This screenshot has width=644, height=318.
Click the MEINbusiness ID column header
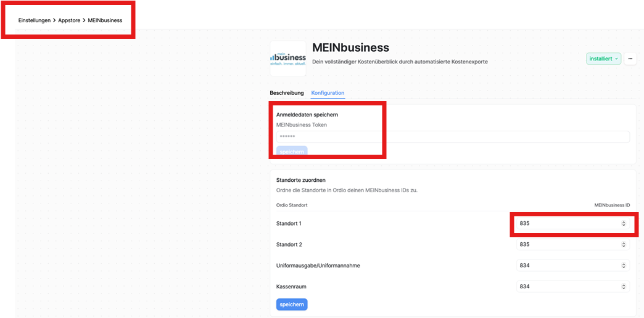[x=612, y=205]
